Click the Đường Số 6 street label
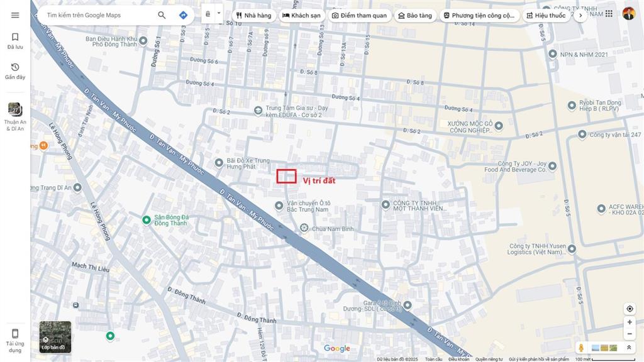This screenshot has width=644, height=362. 204,60
